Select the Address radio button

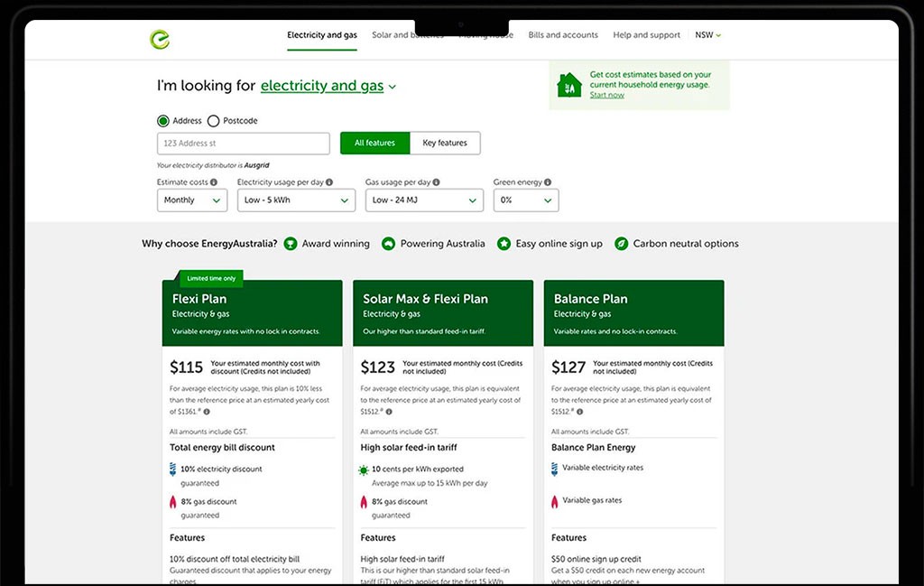tap(163, 121)
